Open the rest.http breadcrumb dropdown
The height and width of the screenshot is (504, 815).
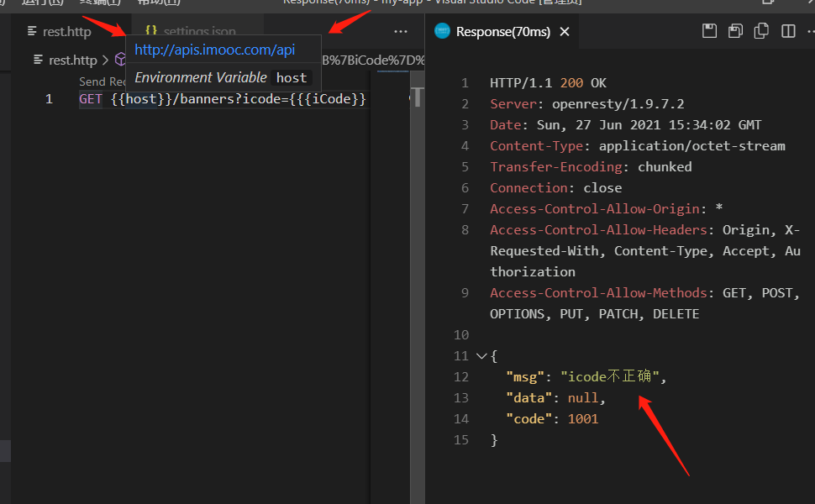[x=72, y=60]
